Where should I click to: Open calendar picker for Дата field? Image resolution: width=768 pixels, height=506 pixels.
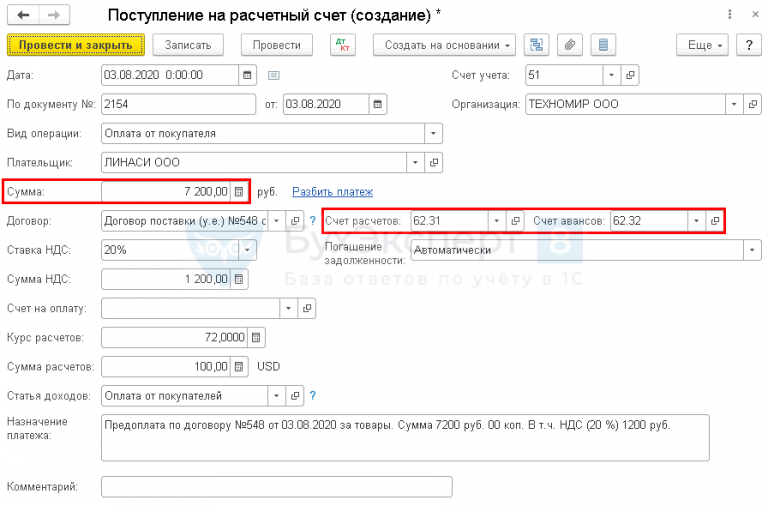247,75
